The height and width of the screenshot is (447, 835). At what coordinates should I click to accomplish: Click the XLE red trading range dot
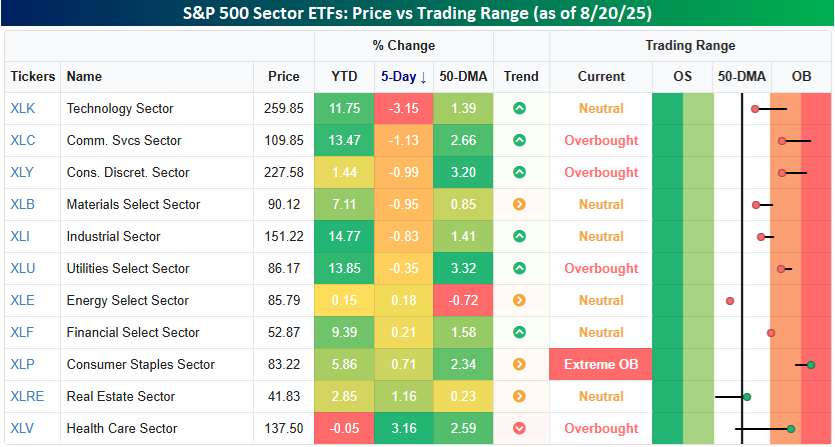coord(731,300)
